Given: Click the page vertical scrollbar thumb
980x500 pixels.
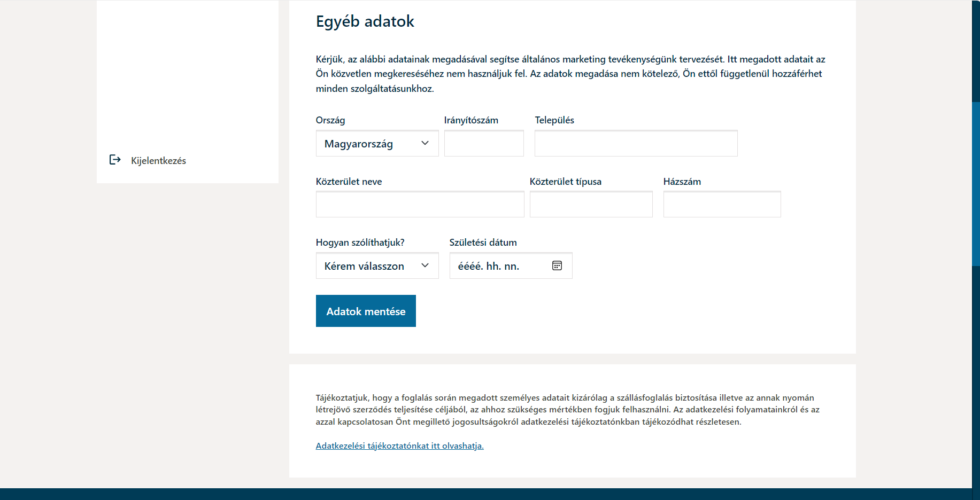Looking at the screenshot, I should (976, 183).
